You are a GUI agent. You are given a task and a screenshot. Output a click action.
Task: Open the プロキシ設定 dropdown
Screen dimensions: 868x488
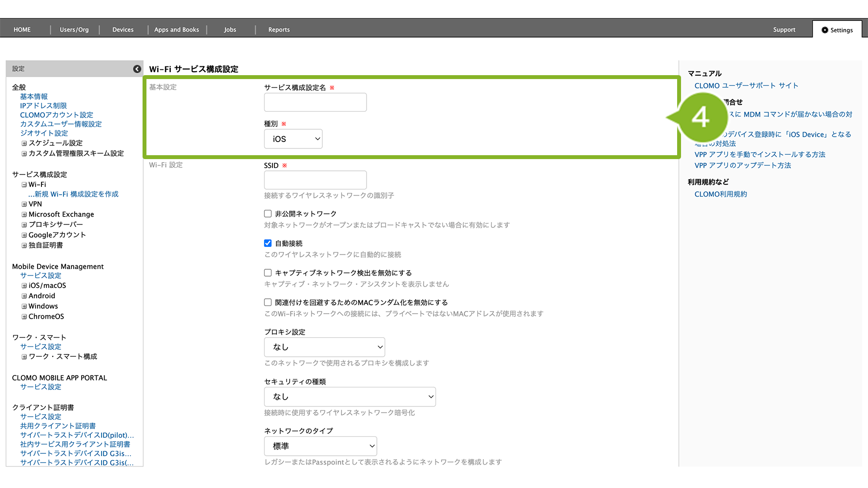coord(324,347)
